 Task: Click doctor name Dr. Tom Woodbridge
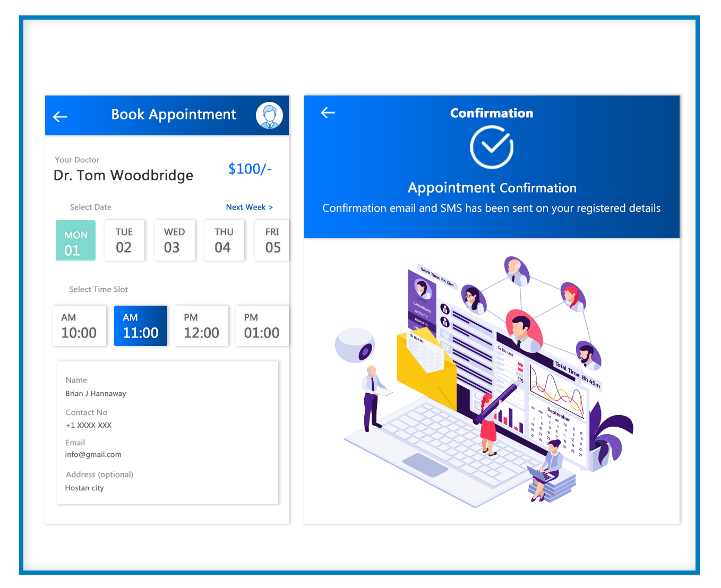click(x=123, y=176)
